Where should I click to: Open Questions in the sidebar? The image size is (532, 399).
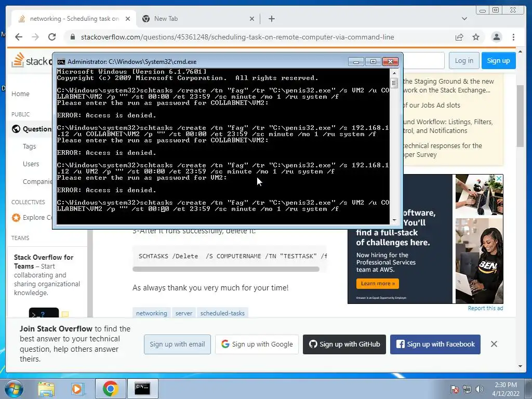pos(37,129)
